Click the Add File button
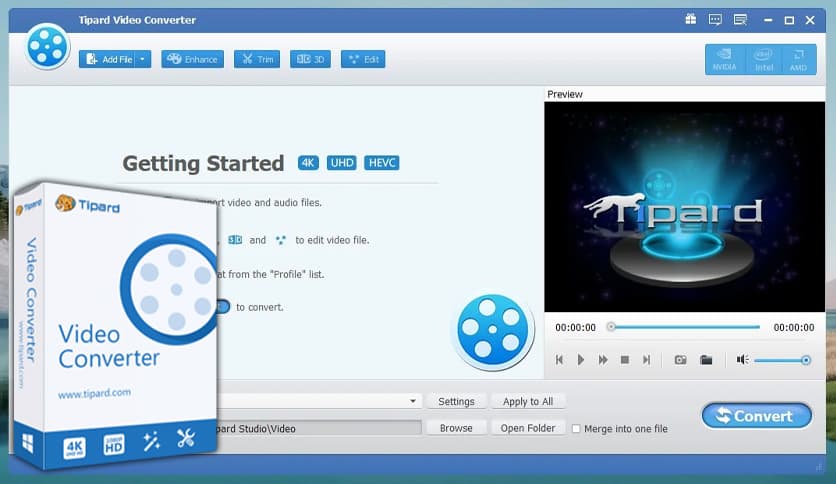 click(108, 59)
